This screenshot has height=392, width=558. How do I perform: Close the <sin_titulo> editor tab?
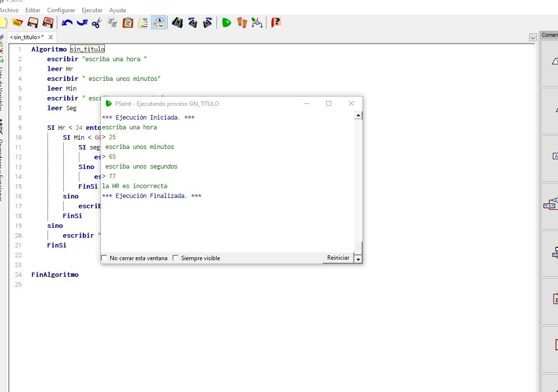click(x=50, y=37)
